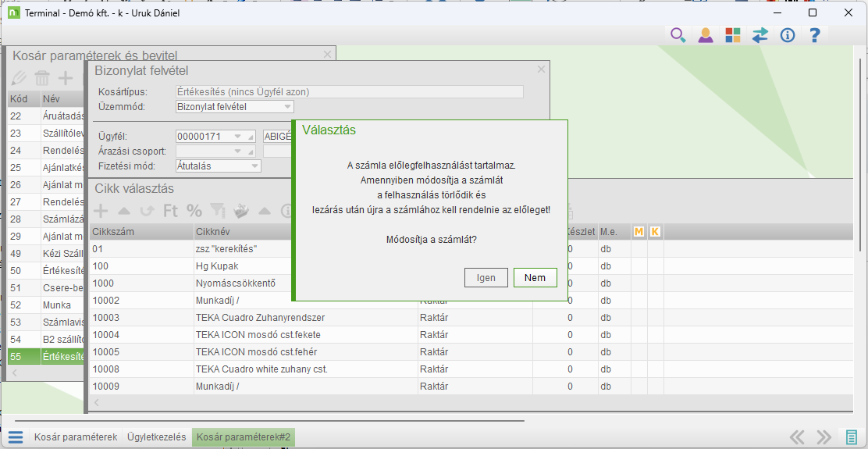Click the article list horizontal scroll left arrow

tap(95, 403)
